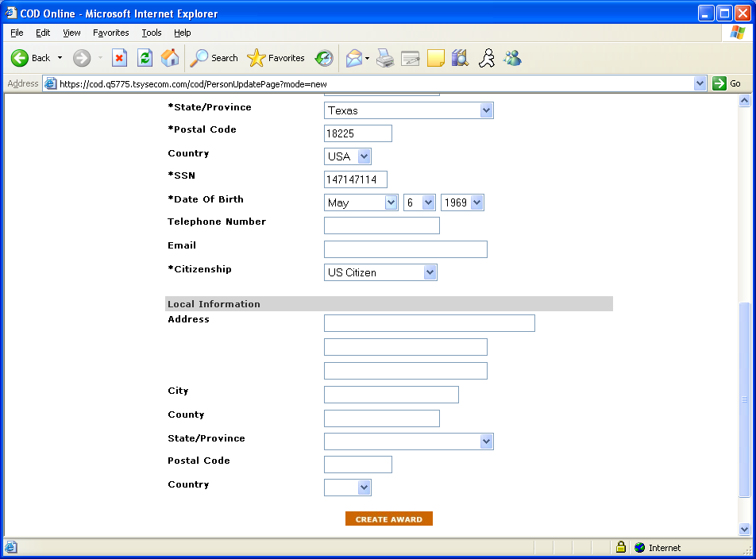Click the Postal Code field containing 18225

coord(357,133)
